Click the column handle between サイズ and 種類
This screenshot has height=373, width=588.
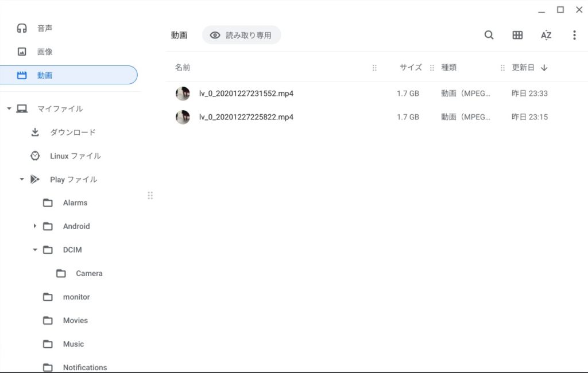(x=432, y=68)
